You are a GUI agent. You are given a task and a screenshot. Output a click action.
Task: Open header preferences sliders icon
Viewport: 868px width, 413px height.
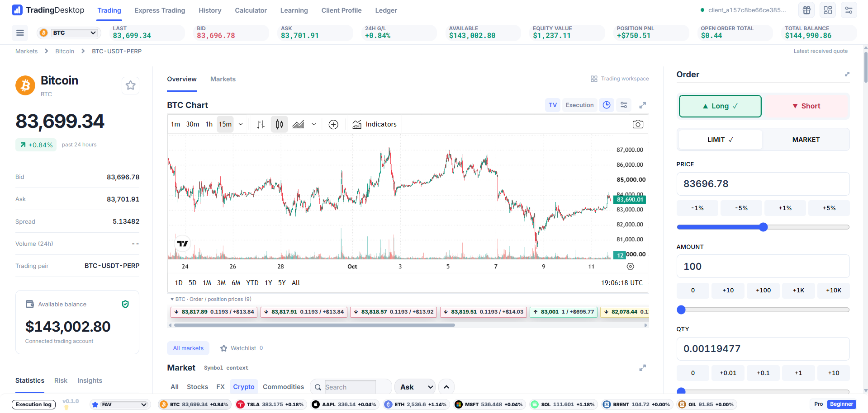point(849,10)
